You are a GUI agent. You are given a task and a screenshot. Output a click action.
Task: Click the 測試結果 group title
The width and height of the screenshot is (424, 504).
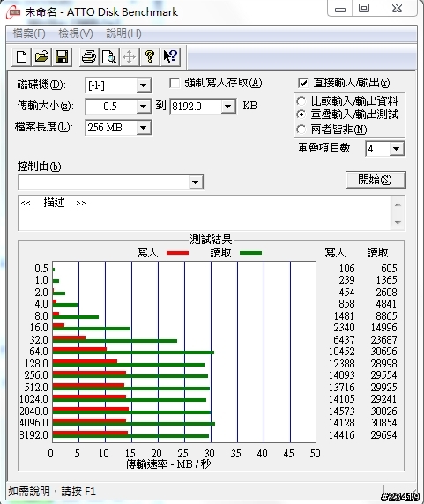pos(211,240)
